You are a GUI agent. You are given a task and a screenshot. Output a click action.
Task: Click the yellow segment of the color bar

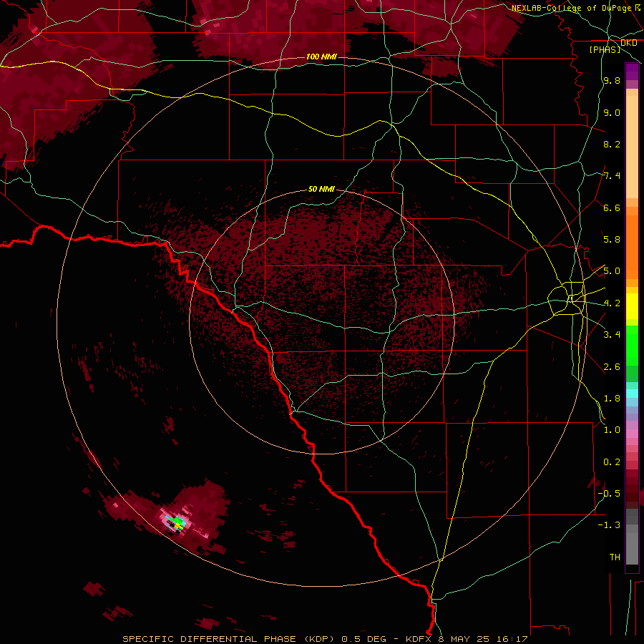632,306
